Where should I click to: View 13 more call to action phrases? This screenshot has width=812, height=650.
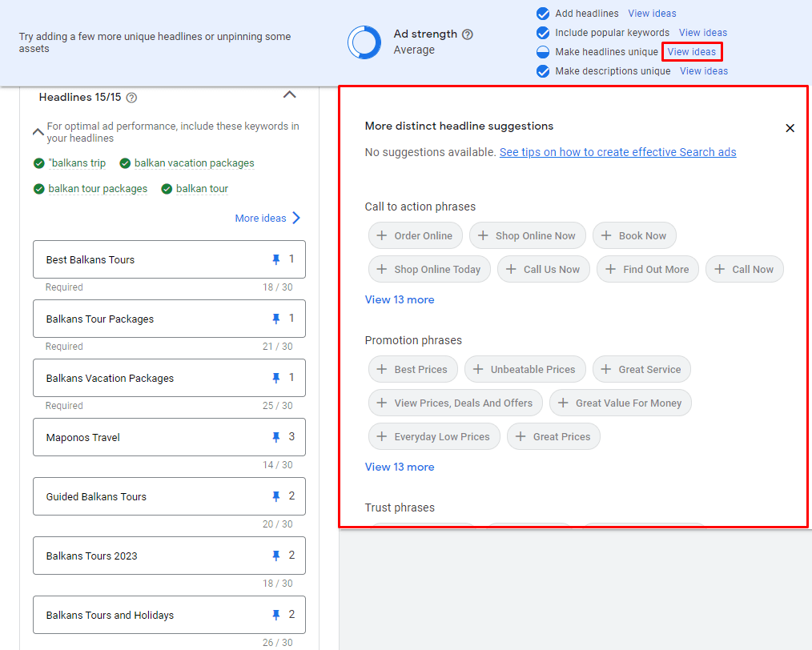[x=400, y=299]
